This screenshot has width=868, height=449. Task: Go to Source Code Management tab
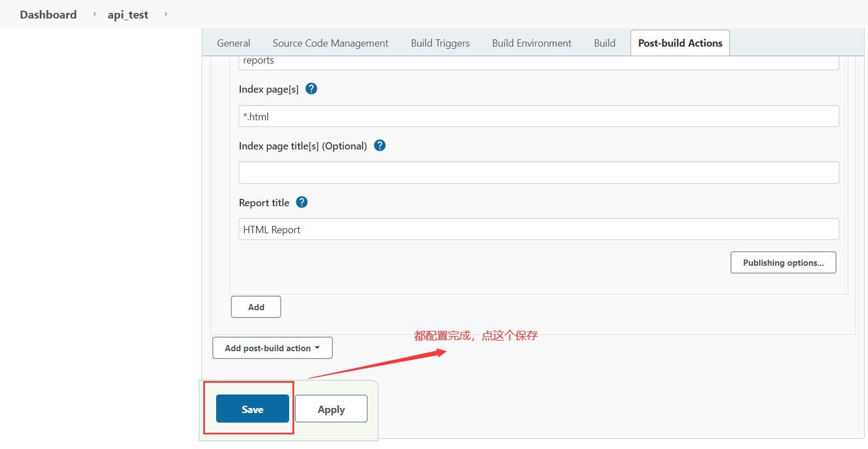tap(330, 43)
